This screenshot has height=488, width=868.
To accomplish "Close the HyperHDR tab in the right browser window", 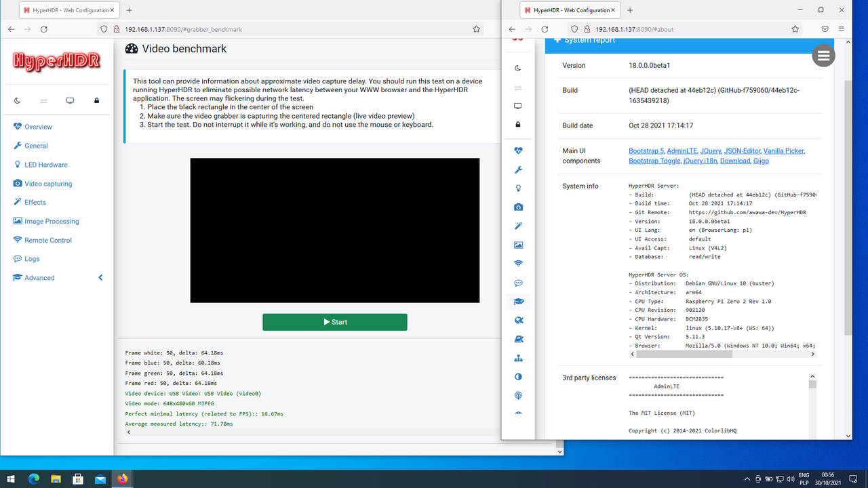I will tap(613, 10).
